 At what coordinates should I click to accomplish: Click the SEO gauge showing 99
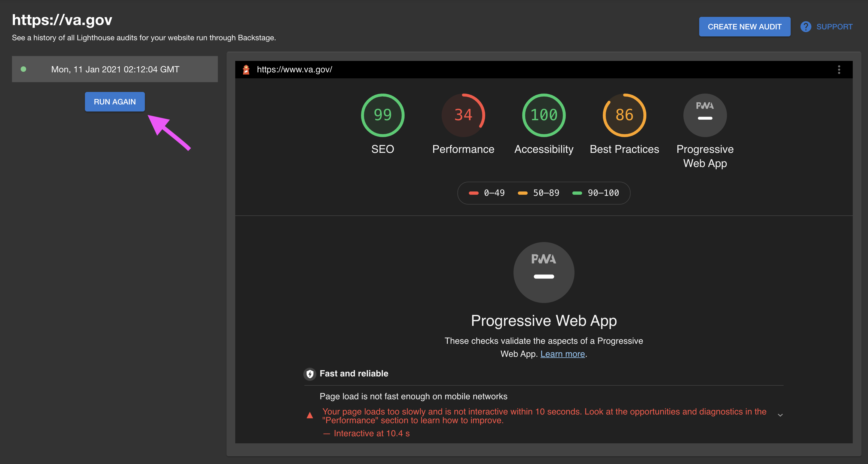click(383, 115)
